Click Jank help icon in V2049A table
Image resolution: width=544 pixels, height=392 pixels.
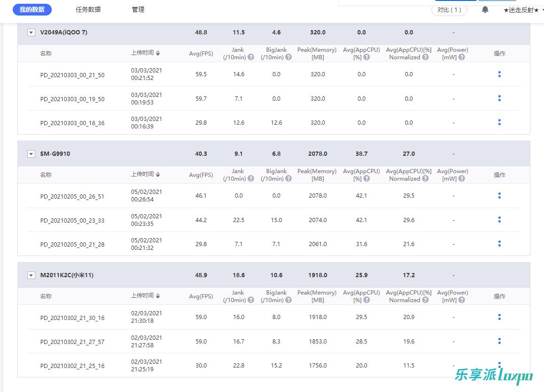(x=251, y=57)
